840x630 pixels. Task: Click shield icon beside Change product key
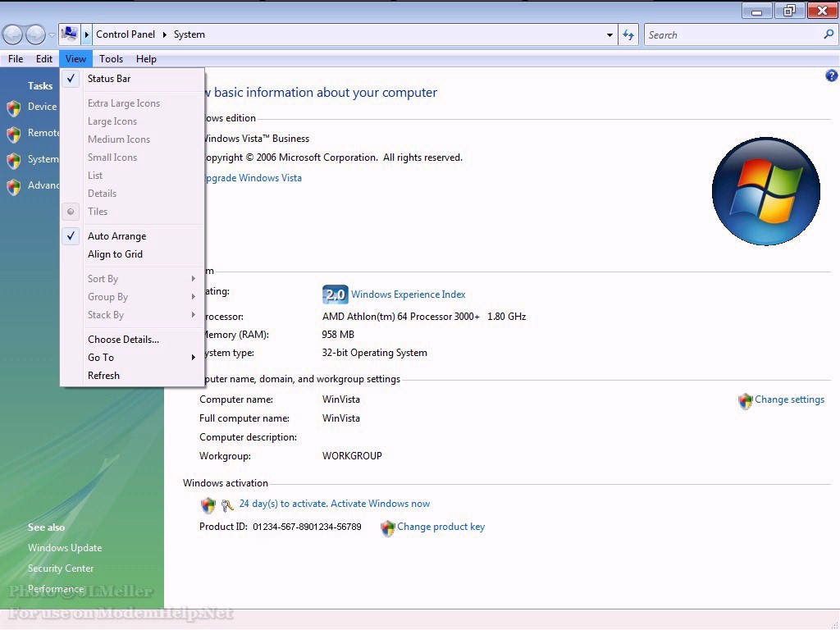pyautogui.click(x=387, y=528)
